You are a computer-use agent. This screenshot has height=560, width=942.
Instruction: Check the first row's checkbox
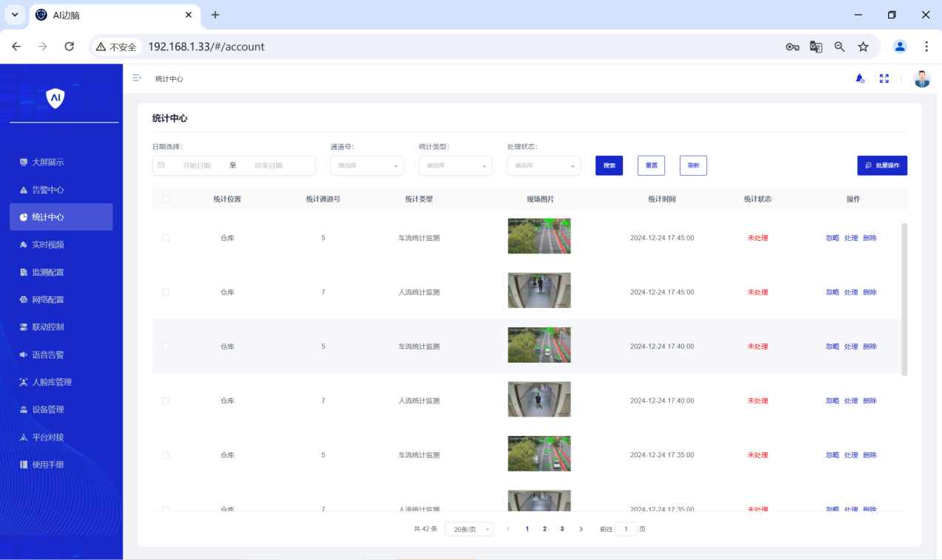tap(165, 238)
